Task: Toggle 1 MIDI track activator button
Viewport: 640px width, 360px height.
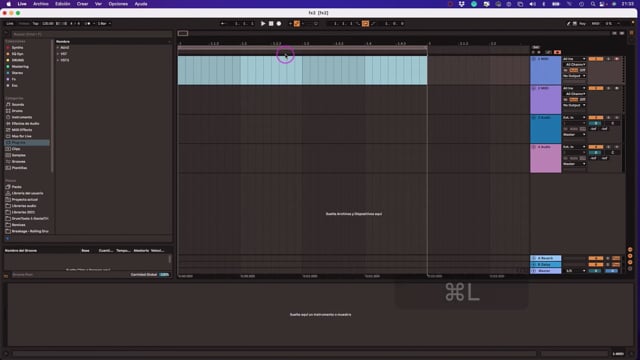Action: (596, 59)
